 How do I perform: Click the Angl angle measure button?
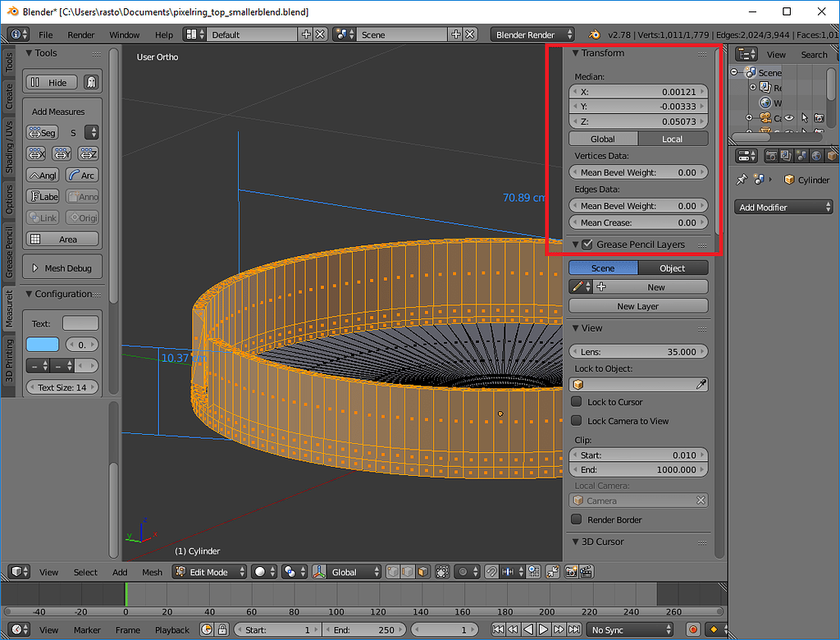[43, 176]
